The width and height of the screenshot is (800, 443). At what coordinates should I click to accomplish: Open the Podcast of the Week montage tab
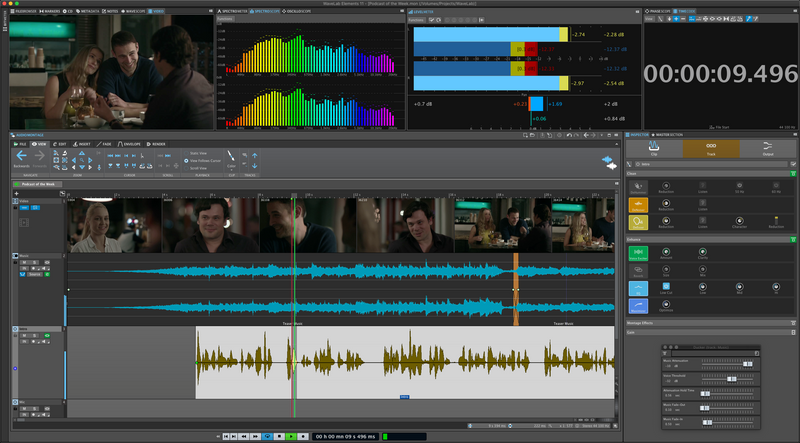point(40,185)
